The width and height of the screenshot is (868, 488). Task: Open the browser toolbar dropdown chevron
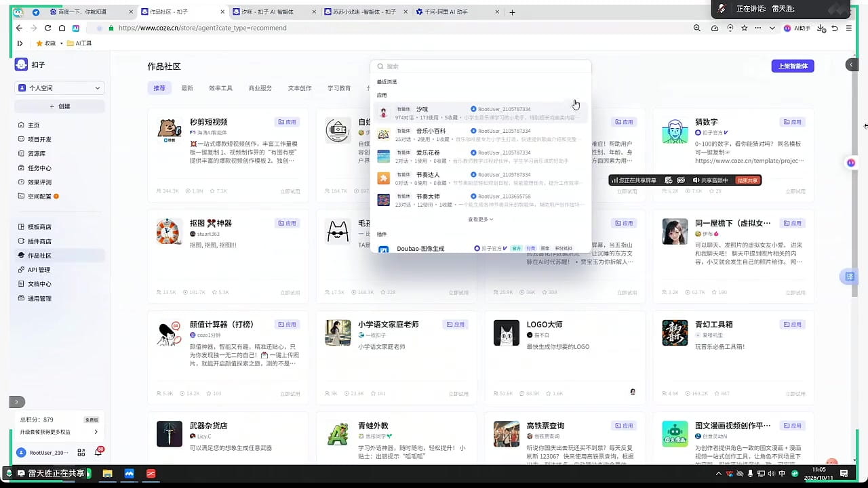point(772,28)
